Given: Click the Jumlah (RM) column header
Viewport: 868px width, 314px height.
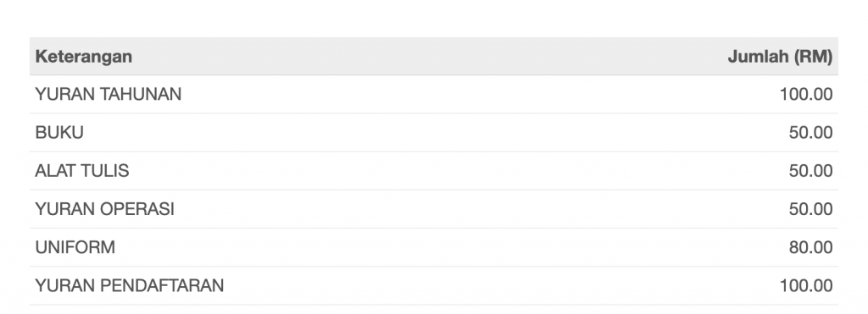Looking at the screenshot, I should click(x=780, y=57).
